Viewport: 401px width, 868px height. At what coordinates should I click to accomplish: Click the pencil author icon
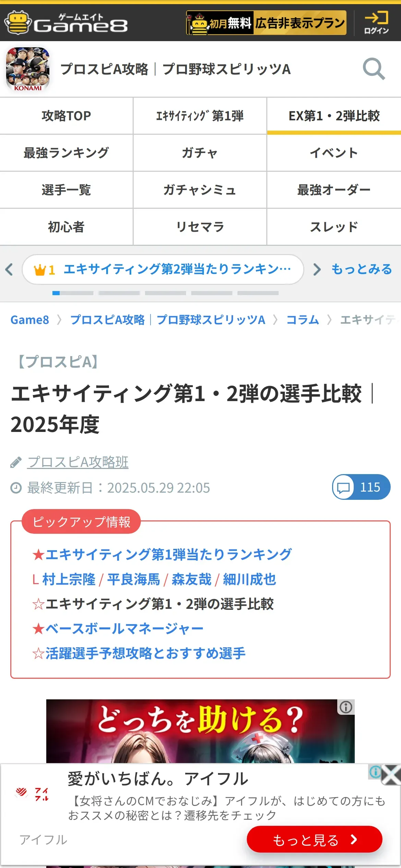tap(16, 462)
